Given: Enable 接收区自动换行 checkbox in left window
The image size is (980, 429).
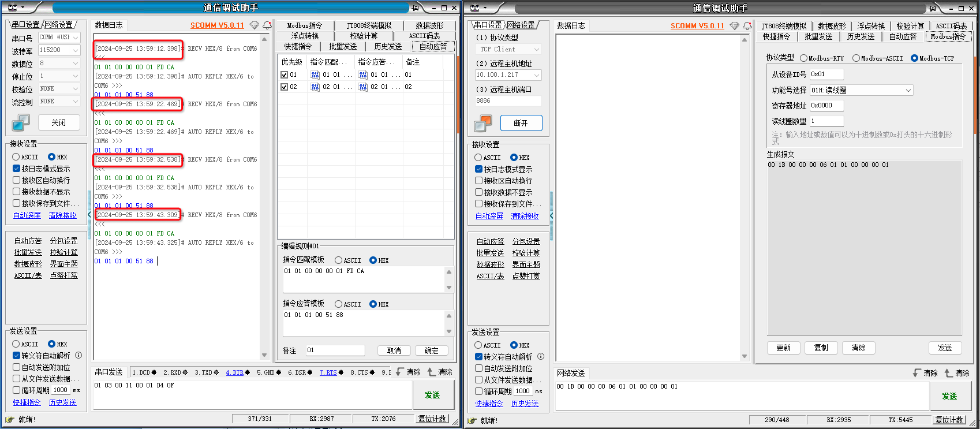Looking at the screenshot, I should pyautogui.click(x=17, y=180).
